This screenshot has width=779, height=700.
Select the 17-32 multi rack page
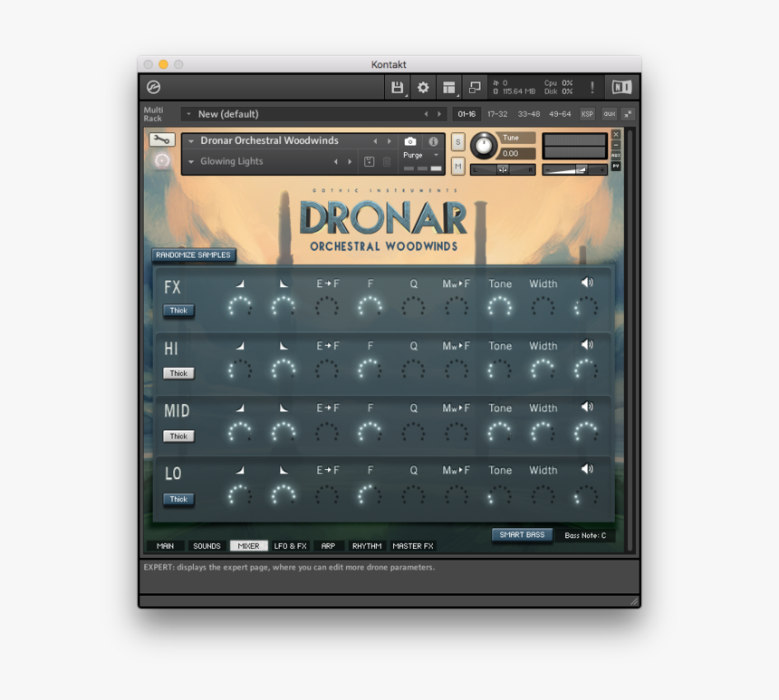497,114
